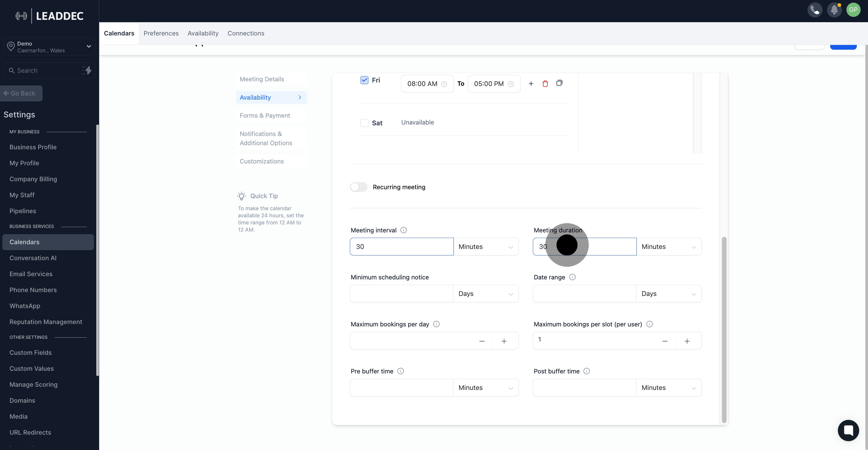Open the Meeting interval Minutes dropdown

tap(486, 247)
